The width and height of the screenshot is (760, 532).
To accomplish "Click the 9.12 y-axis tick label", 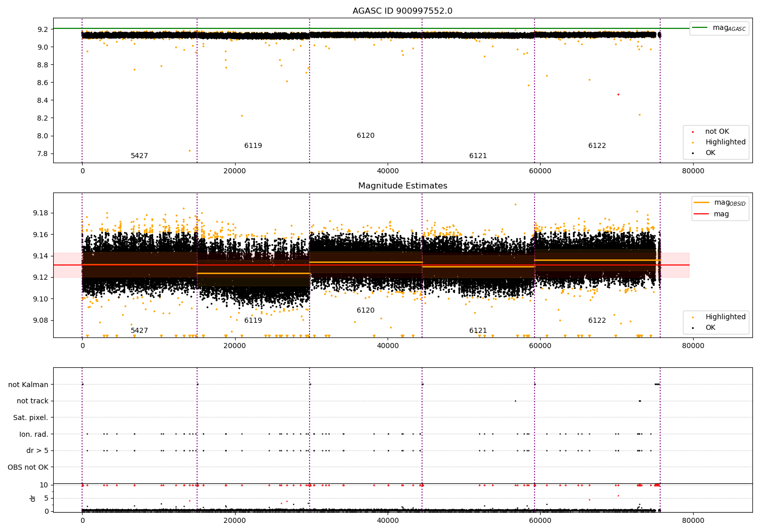I will point(41,277).
